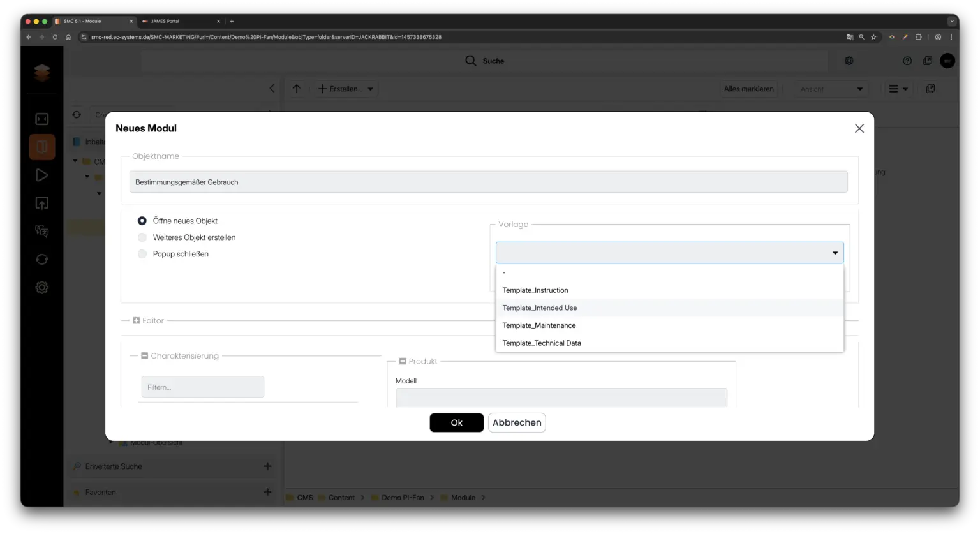This screenshot has height=534, width=980.
Task: Click the play icon in left sidebar
Action: (x=41, y=175)
